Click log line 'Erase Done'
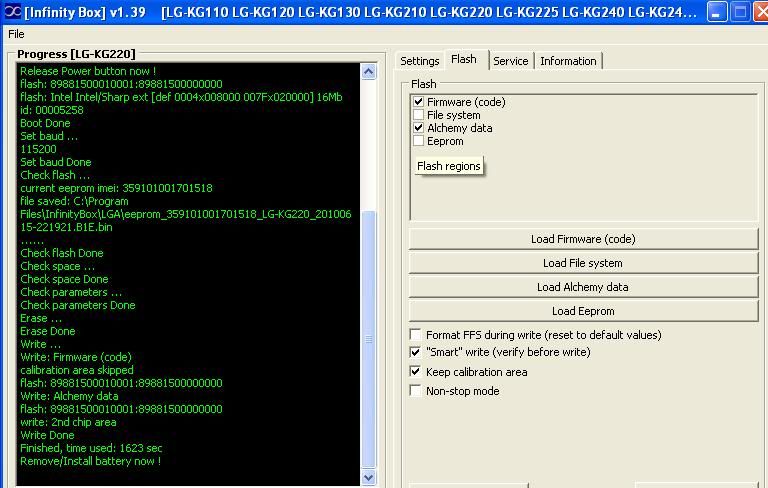 (48, 331)
